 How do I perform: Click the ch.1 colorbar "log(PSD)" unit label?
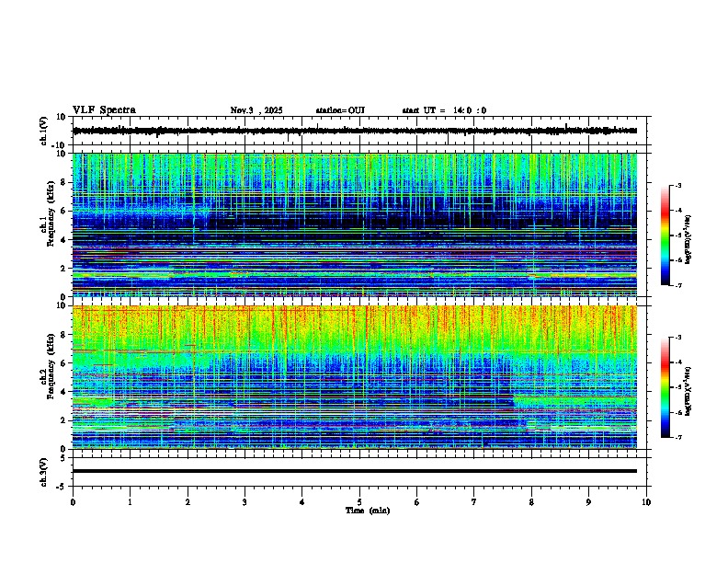tap(688, 240)
